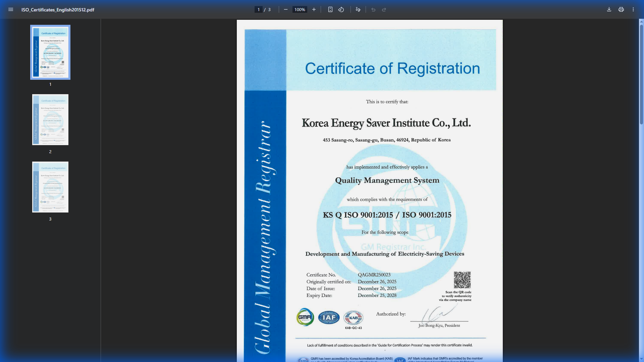Redo the annotation
Viewport: 644px width, 362px height.
click(x=384, y=10)
